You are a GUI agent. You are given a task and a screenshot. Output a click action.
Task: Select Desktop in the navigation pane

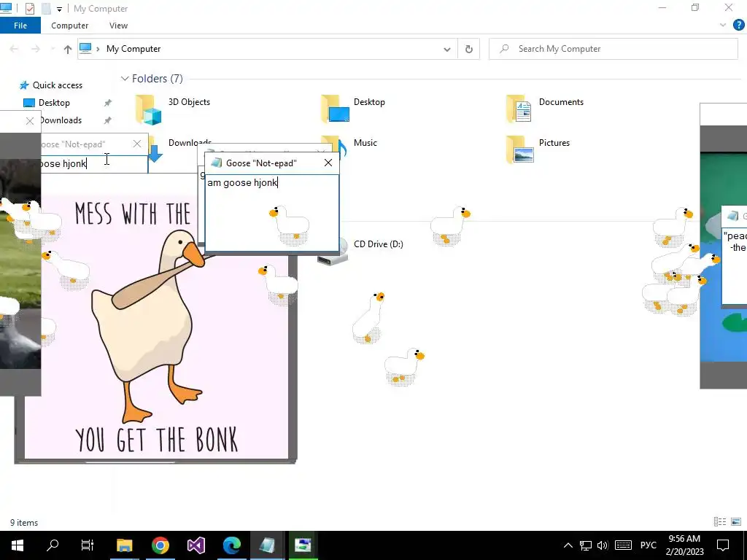(x=47, y=103)
